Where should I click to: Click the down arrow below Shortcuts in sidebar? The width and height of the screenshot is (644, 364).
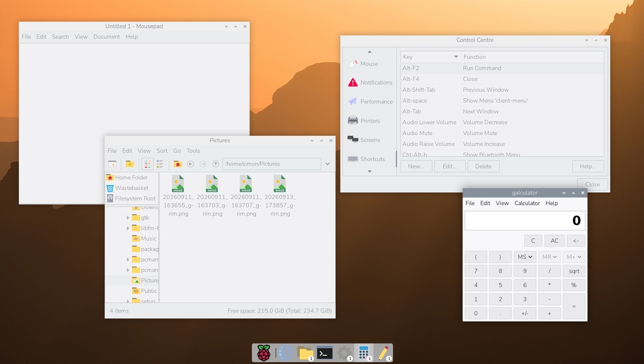click(369, 171)
